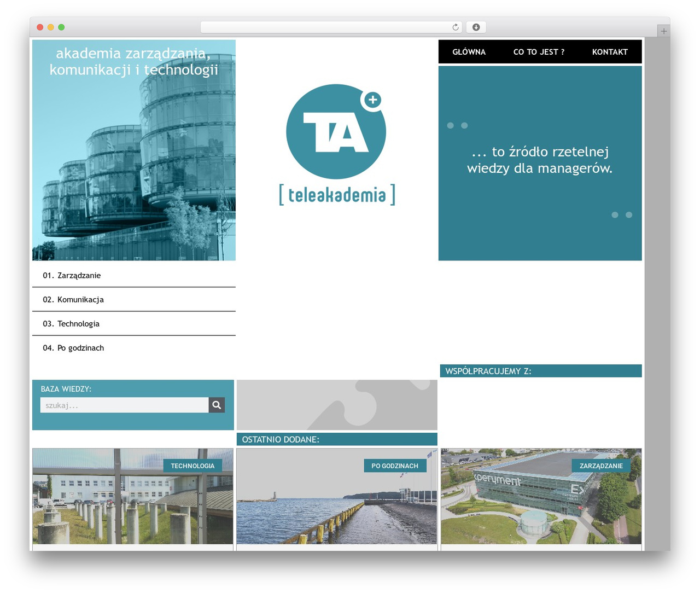The height and width of the screenshot is (593, 700).
Task: Click the teleakademia TA logo
Action: [336, 144]
